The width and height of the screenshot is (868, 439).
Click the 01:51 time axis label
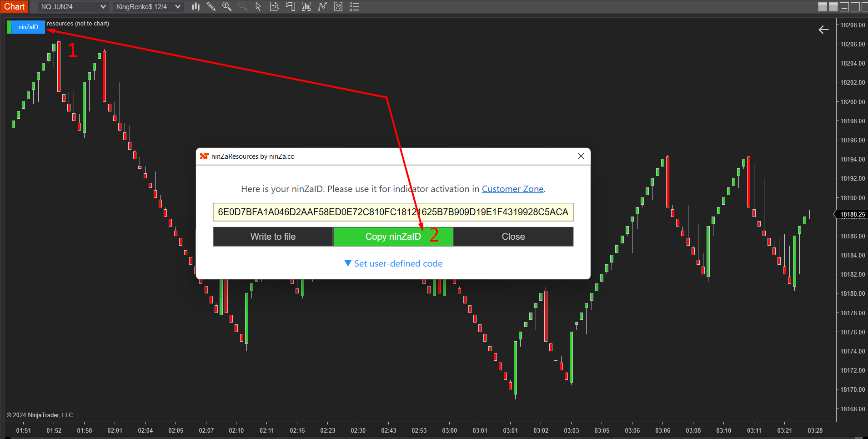click(x=24, y=430)
